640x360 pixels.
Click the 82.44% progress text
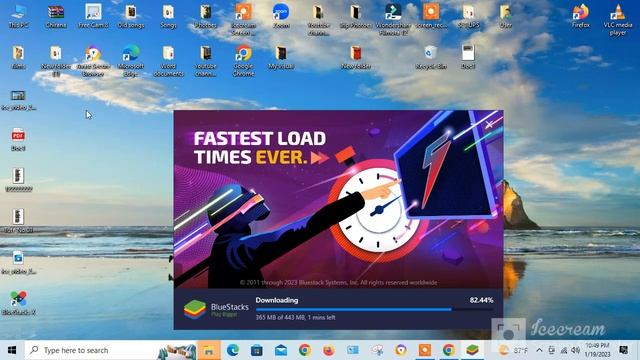point(481,300)
